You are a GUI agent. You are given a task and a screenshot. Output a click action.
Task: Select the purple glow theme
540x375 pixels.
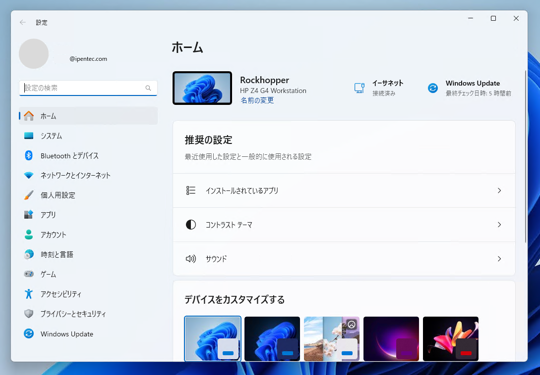[x=391, y=338]
